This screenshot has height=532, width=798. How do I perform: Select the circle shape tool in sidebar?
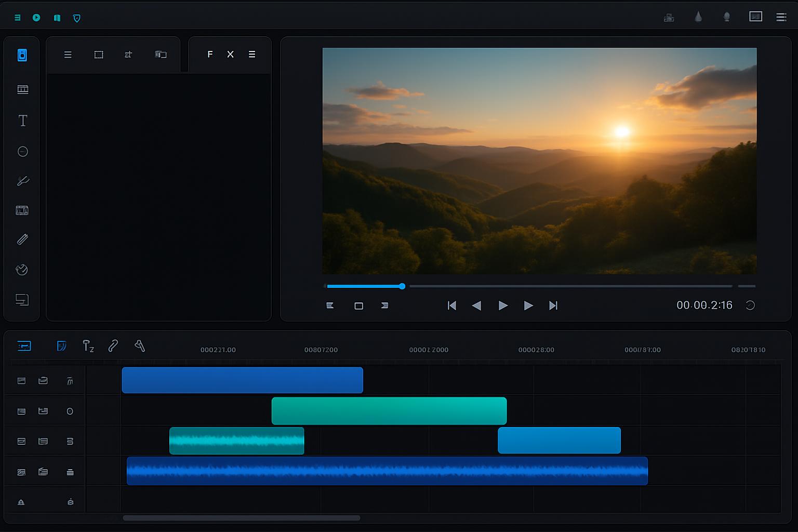[x=23, y=152]
